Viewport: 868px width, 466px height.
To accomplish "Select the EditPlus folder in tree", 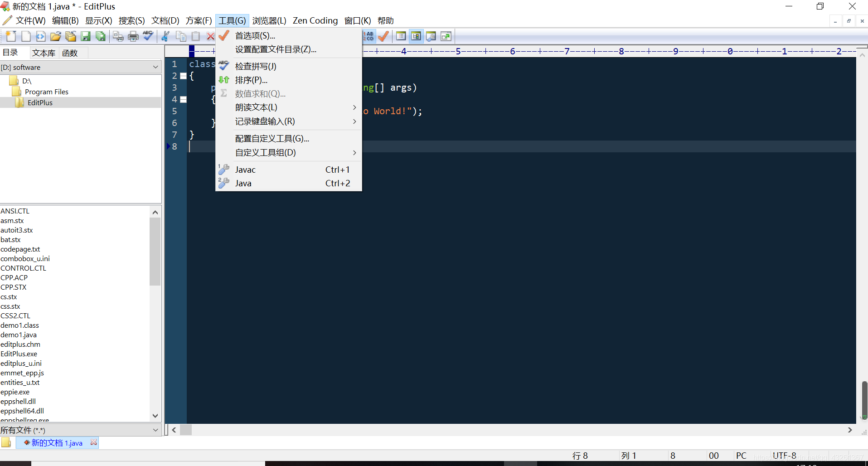I will pos(40,103).
